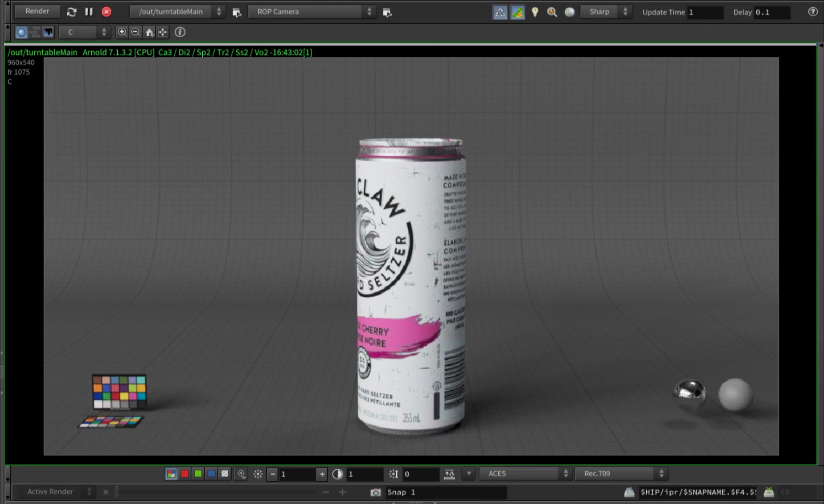Screen dimensions: 824x504
Task: Toggle the histogram display button
Action: click(48, 32)
